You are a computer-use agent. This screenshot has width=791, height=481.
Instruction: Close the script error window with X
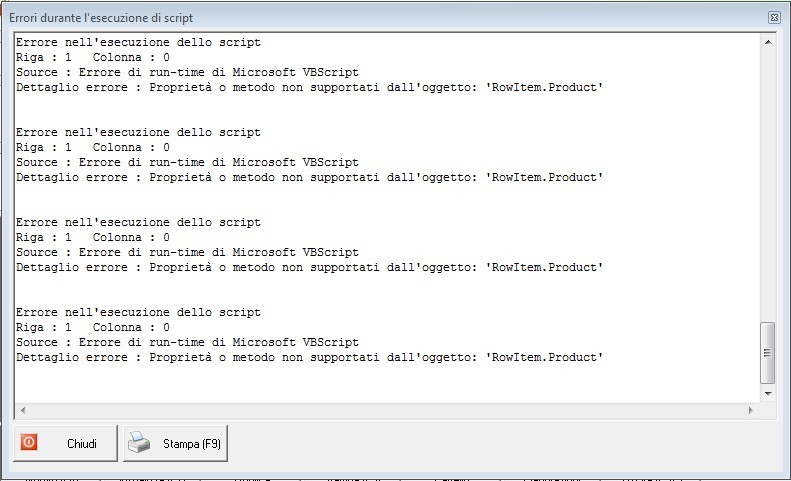coord(774,18)
